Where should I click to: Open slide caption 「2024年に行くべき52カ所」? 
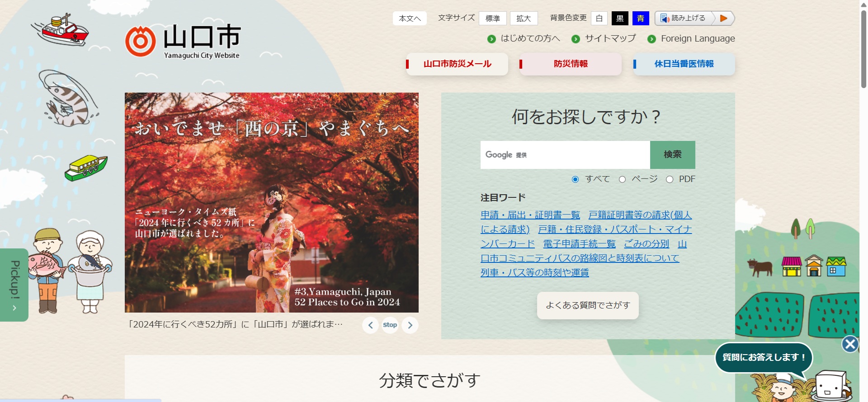(236, 324)
